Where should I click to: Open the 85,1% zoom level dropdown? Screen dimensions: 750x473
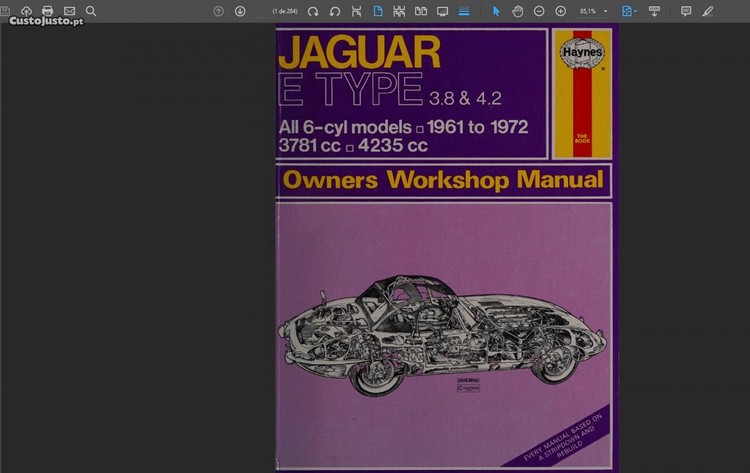(x=605, y=11)
